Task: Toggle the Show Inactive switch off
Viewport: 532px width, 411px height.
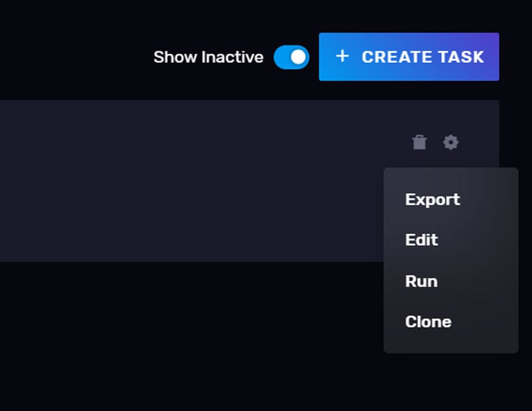Action: [291, 57]
